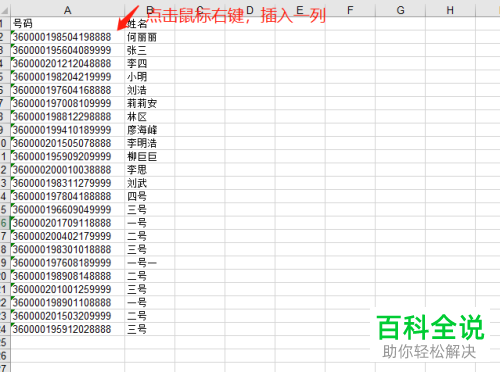Viewport: 500px width, 372px height.
Task: Click 三号 beside 360000196609049999
Action: (x=150, y=210)
